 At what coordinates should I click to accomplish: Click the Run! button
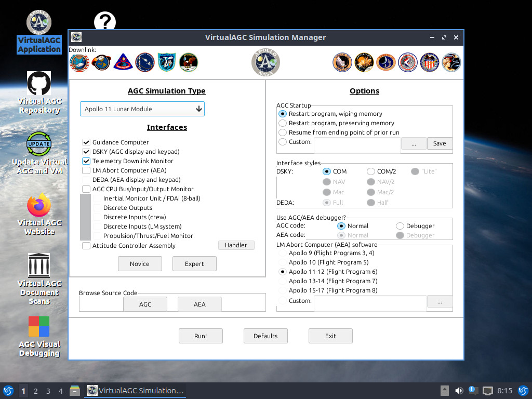(x=201, y=336)
